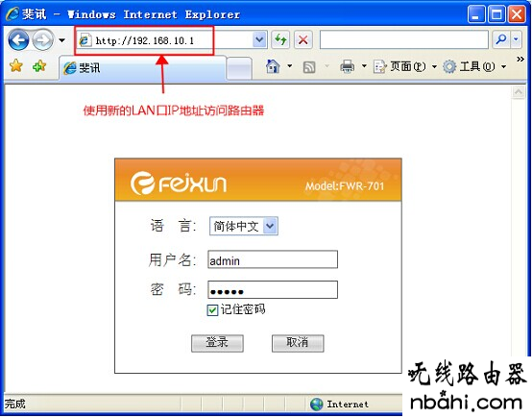Click the address bar showing http://192.168.10.1
This screenshot has height=417, width=532.
click(165, 40)
